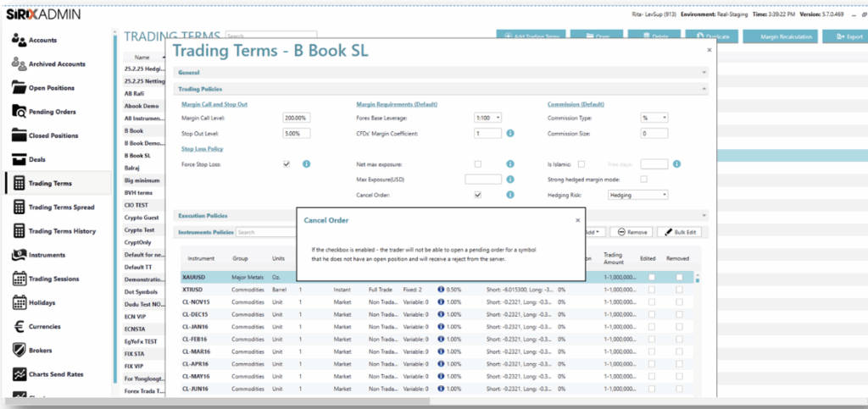Open Pending Orders sidebar icon
The height and width of the screenshot is (409, 868).
pos(18,112)
